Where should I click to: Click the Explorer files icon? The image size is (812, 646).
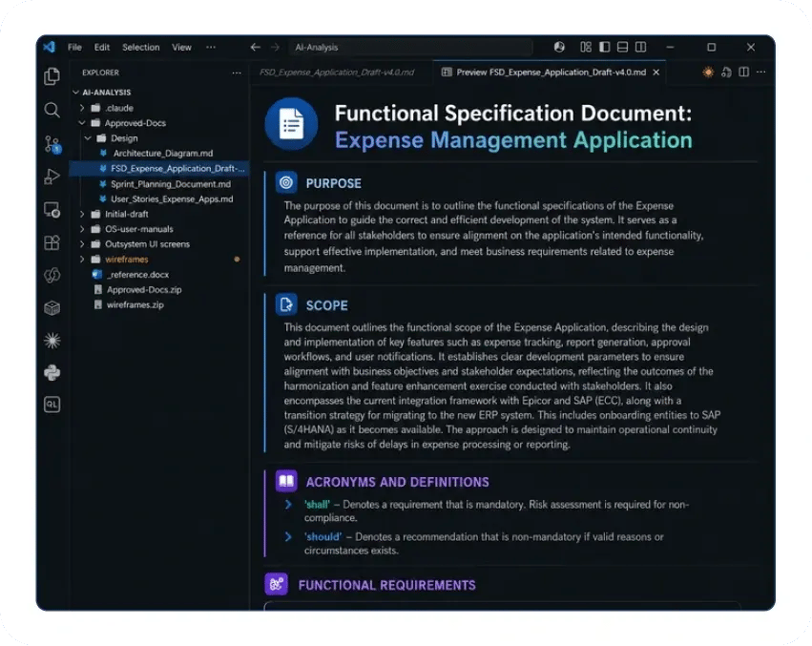pos(52,76)
